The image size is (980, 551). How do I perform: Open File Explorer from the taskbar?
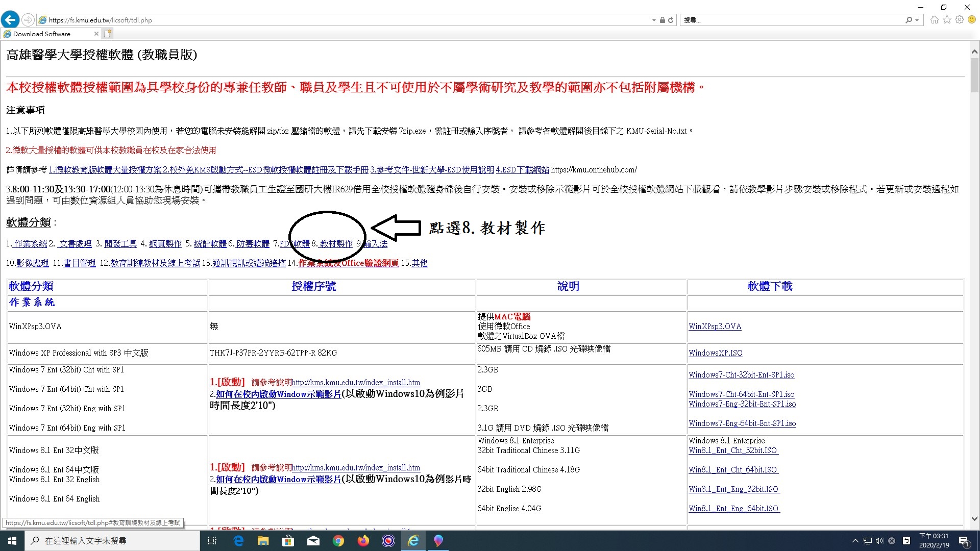pos(263,541)
